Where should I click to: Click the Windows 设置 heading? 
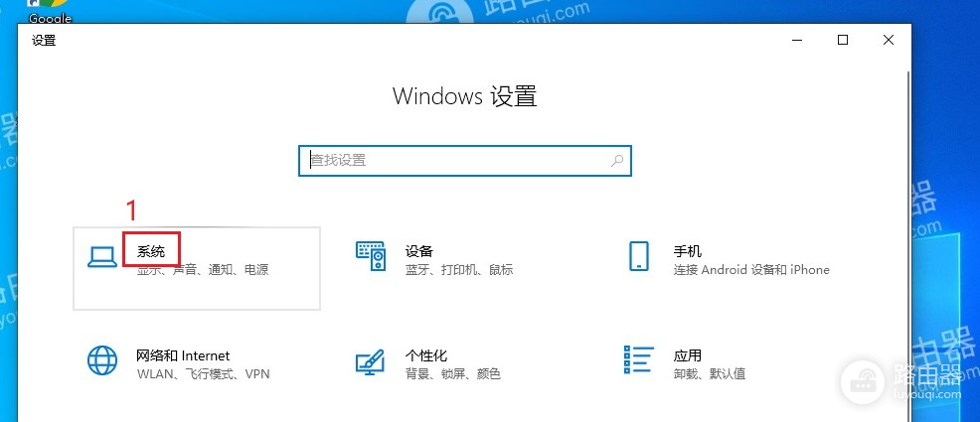point(465,96)
